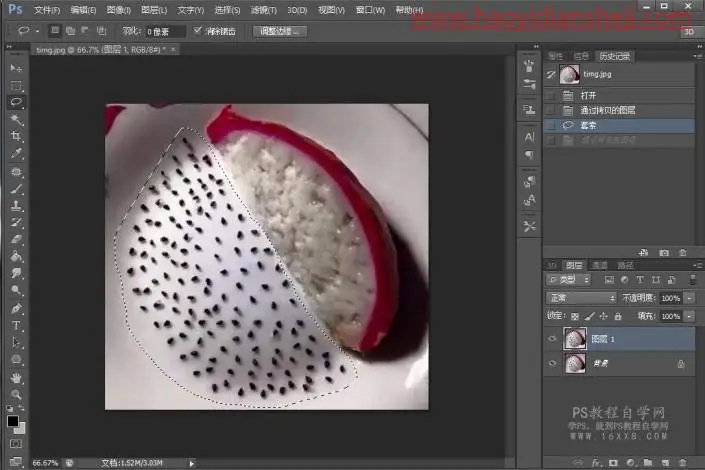Select the Move tool
Image resolution: width=705 pixels, height=470 pixels.
click(16, 68)
